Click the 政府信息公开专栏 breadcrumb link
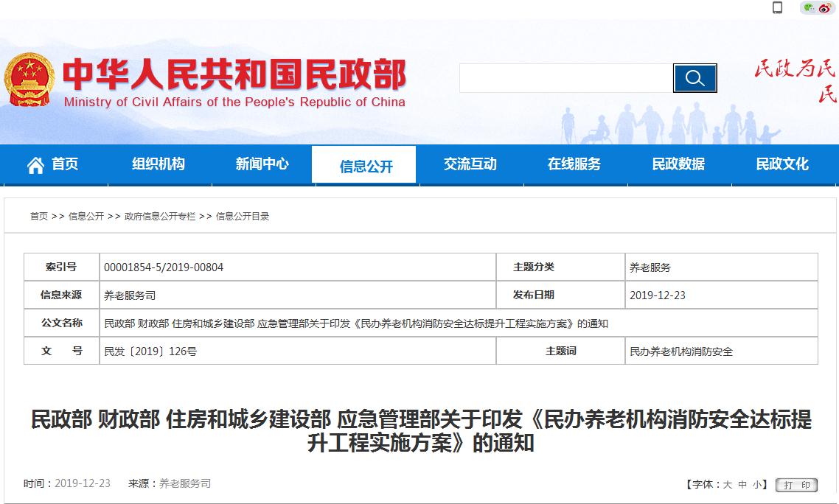This screenshot has width=839, height=504. click(x=160, y=216)
